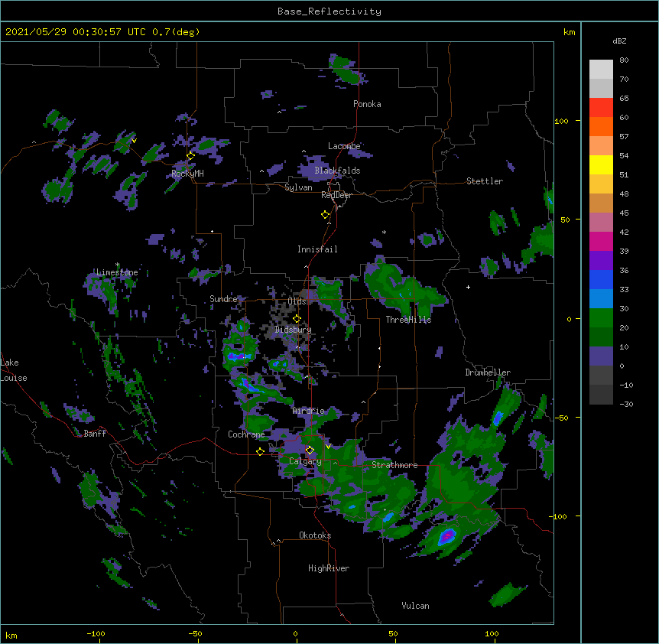Click the HighRiver label

pos(329,568)
